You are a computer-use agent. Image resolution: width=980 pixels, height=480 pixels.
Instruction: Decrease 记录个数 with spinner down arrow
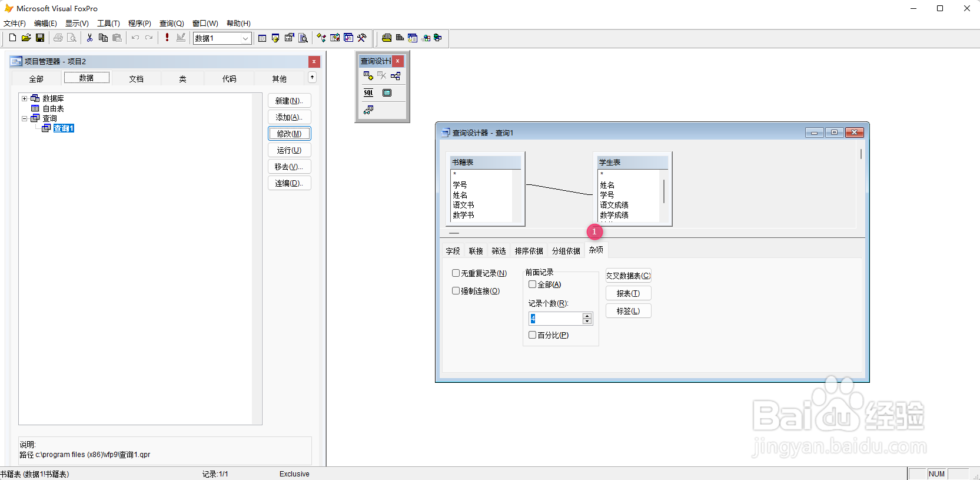tap(587, 322)
